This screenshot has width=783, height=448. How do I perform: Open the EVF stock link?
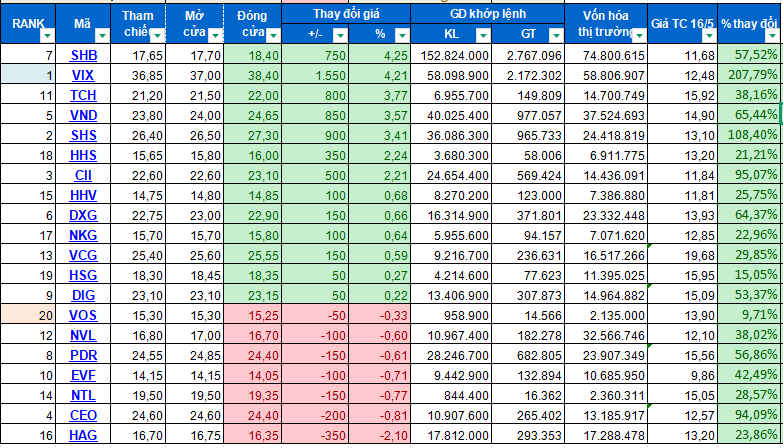(x=83, y=375)
